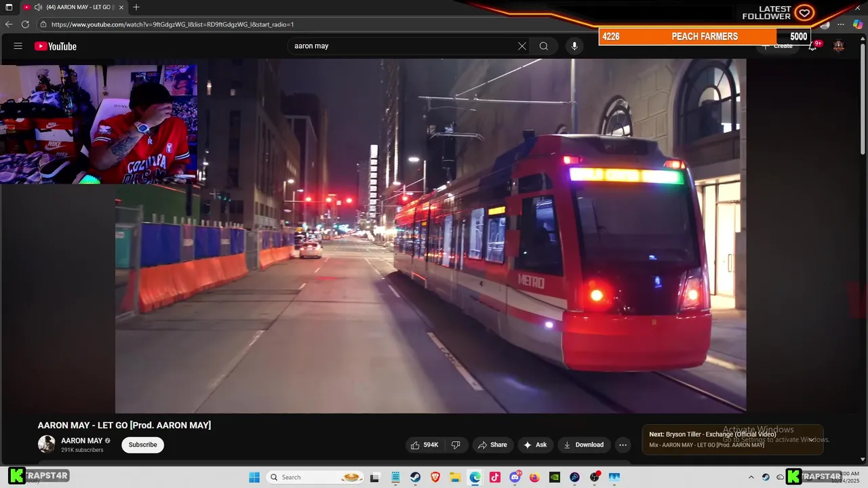Click the video title AARON MAY - LET GO
868x488 pixels.
click(124, 425)
